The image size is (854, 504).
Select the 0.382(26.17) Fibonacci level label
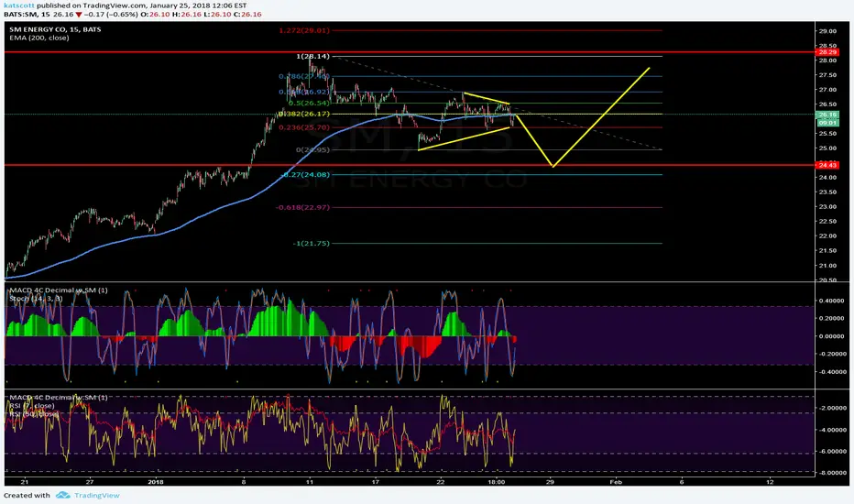pos(305,114)
